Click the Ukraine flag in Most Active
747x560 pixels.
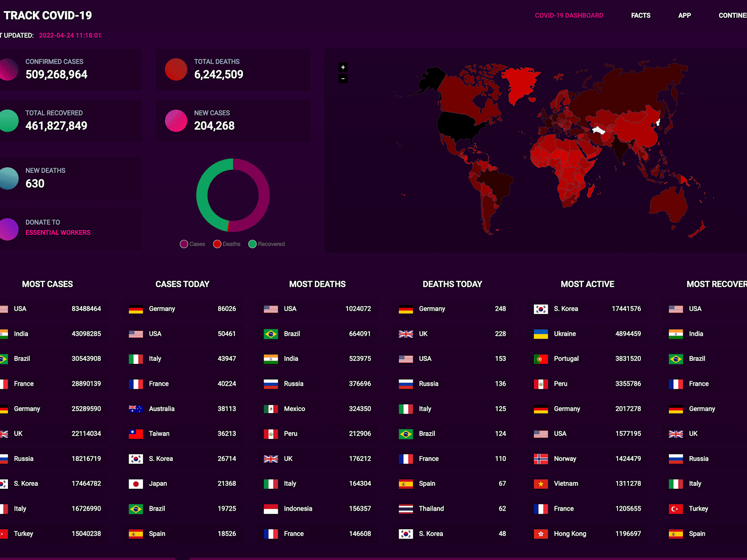click(x=541, y=334)
